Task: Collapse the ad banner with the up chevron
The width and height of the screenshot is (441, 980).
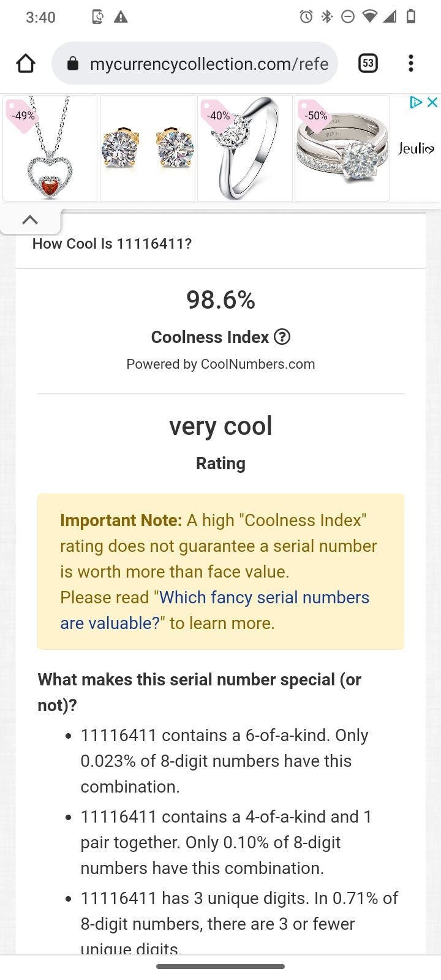Action: pos(30,220)
